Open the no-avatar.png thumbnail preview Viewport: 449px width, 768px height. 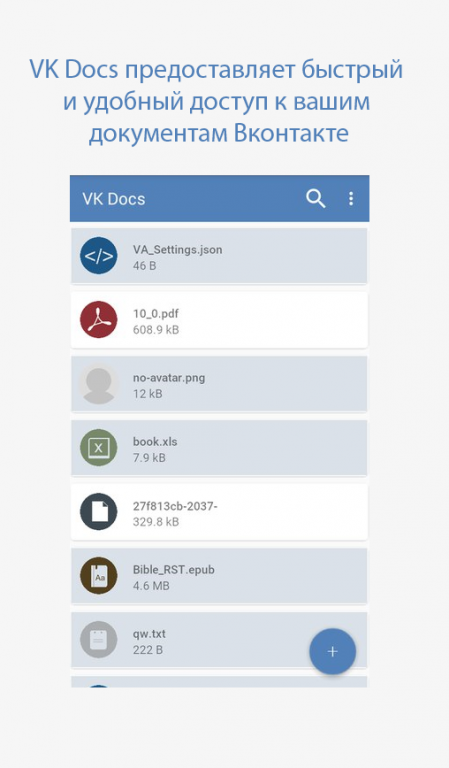pos(98,384)
